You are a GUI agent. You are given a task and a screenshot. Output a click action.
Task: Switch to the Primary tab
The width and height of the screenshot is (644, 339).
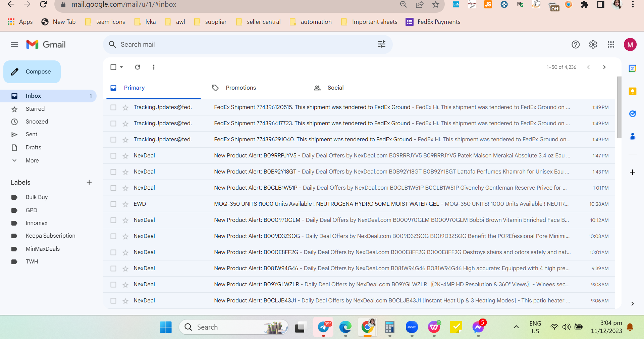tap(154, 88)
